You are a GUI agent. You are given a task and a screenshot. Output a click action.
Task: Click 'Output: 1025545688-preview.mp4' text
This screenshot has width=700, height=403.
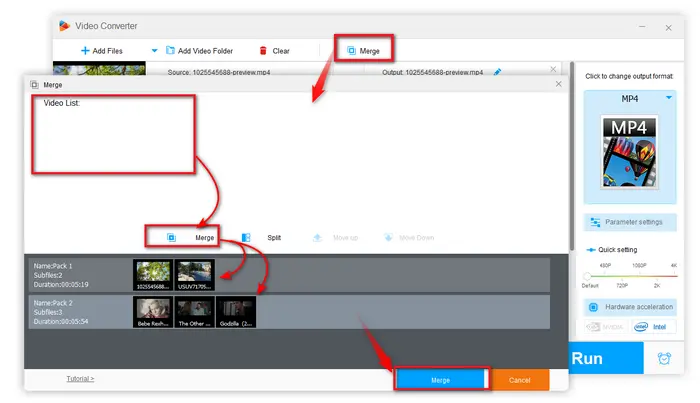[433, 72]
